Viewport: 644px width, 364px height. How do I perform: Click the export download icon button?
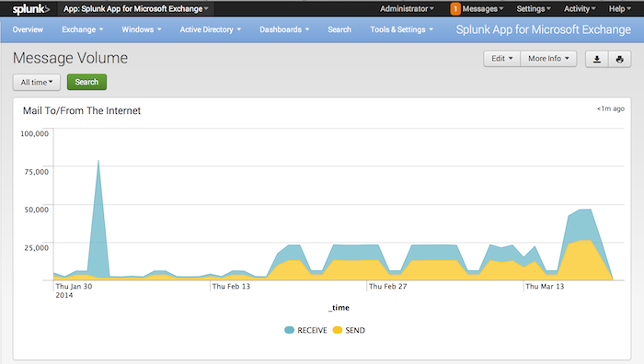coord(597,59)
